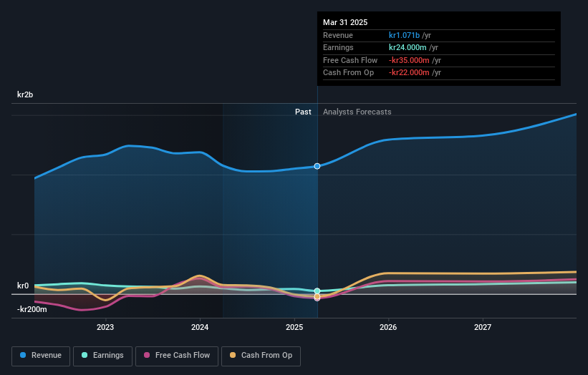Click the Revenue data point marker on blue line
The image size is (588, 375).
[317, 166]
